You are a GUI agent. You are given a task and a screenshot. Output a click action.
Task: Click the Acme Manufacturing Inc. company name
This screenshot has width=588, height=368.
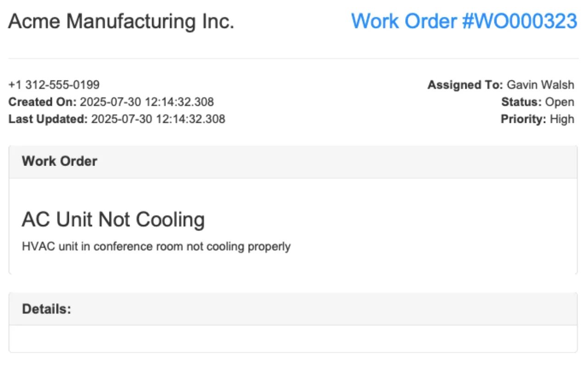121,21
